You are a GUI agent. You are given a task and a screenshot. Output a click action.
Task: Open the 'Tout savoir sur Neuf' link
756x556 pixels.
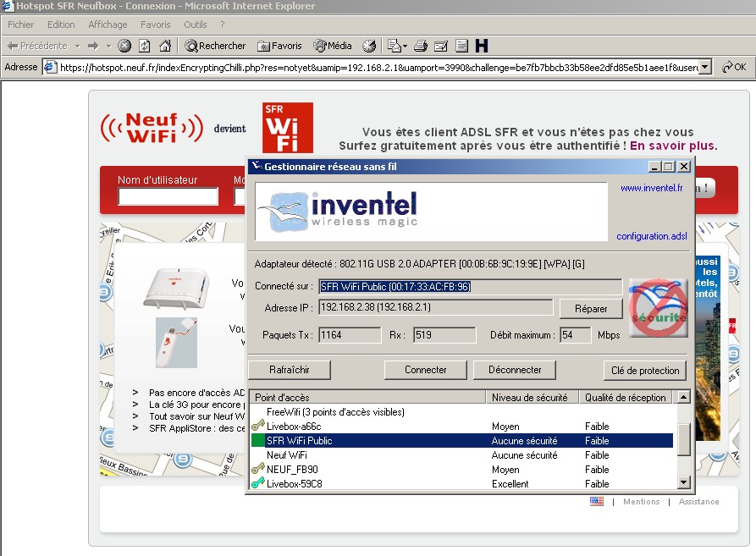[x=196, y=416]
